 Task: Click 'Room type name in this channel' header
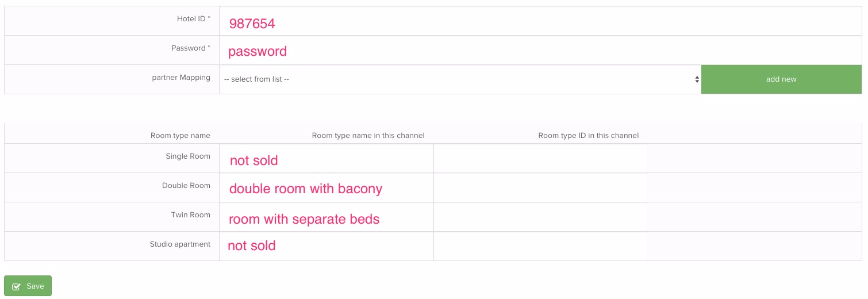(368, 136)
